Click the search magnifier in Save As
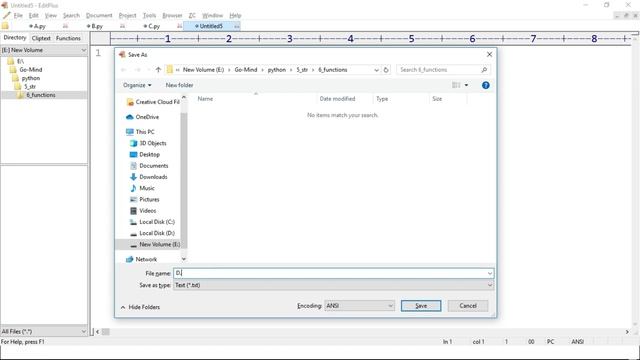This screenshot has width=640, height=360. pyautogui.click(x=484, y=70)
